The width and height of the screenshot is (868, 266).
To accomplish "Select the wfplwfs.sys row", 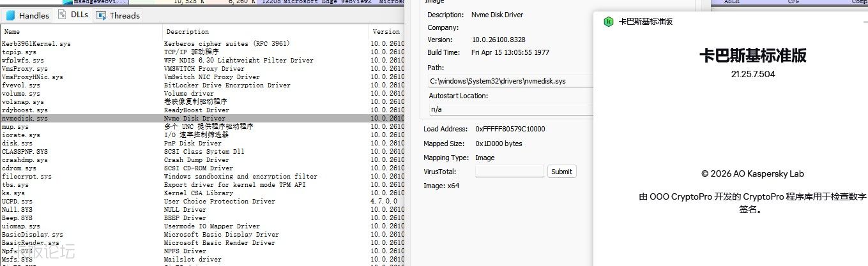I will [x=202, y=60].
